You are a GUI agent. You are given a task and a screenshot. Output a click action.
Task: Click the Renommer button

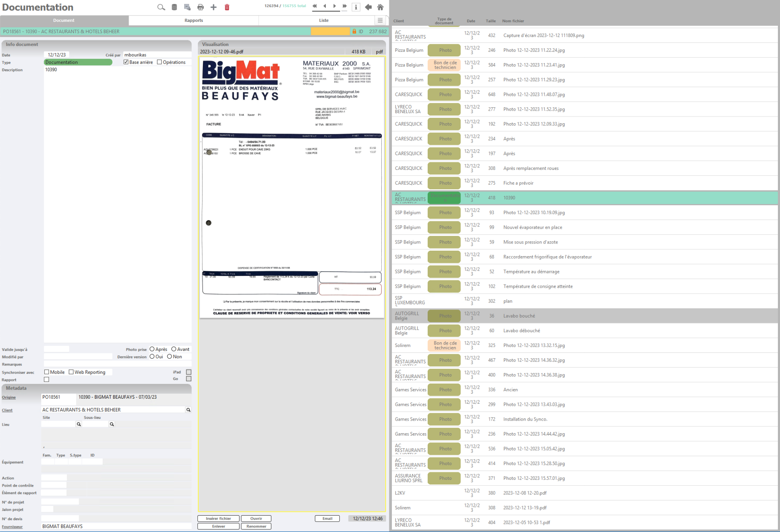tap(256, 526)
